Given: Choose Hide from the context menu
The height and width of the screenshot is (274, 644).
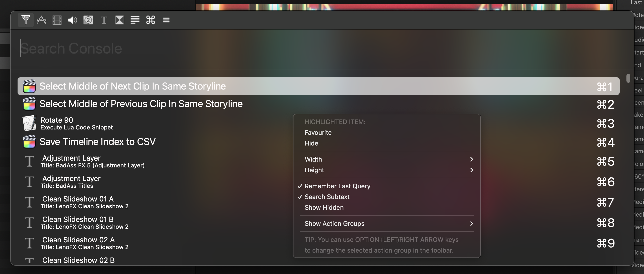Looking at the screenshot, I should pos(311,143).
